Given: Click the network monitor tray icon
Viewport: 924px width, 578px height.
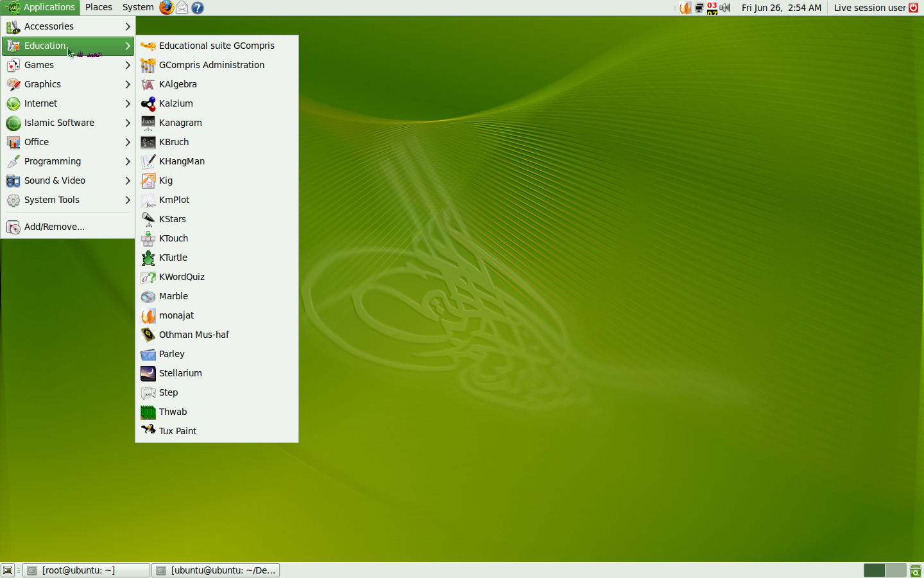Looking at the screenshot, I should coord(699,8).
